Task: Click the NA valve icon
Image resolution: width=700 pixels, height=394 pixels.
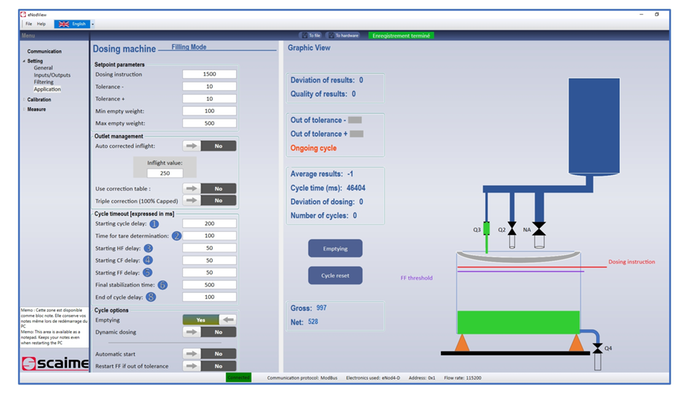Action: [x=539, y=228]
